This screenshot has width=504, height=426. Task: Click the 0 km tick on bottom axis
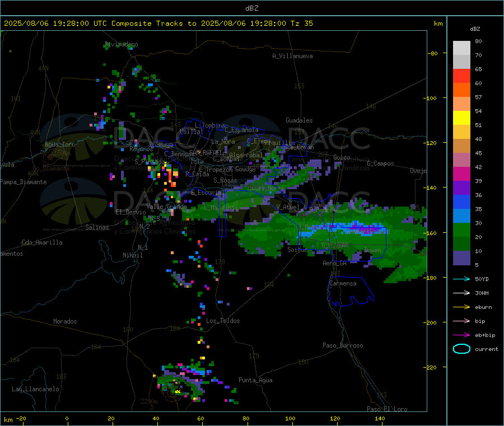(67, 418)
